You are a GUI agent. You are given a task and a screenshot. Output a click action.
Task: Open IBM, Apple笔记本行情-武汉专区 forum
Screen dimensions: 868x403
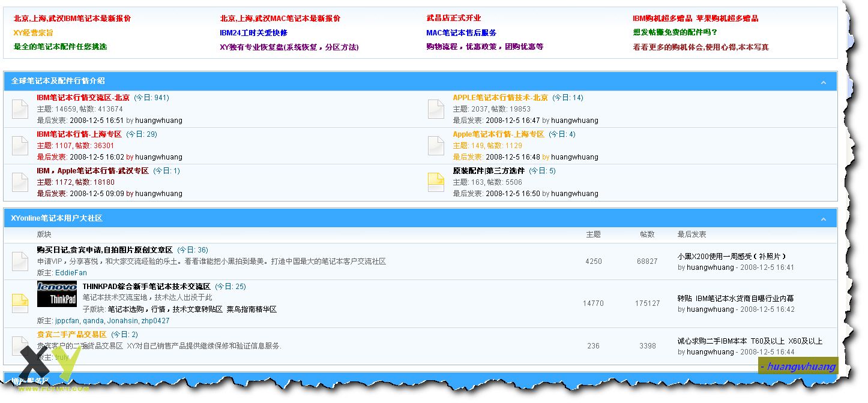[92, 171]
